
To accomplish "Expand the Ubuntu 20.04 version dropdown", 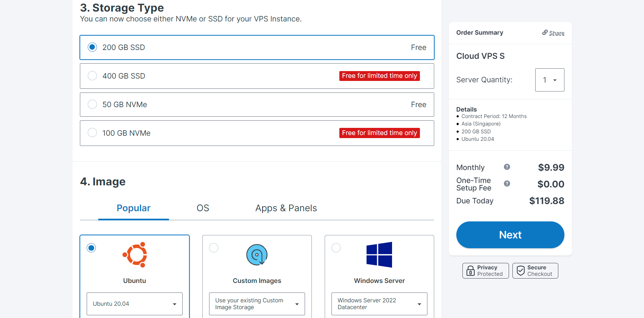I will (x=134, y=304).
